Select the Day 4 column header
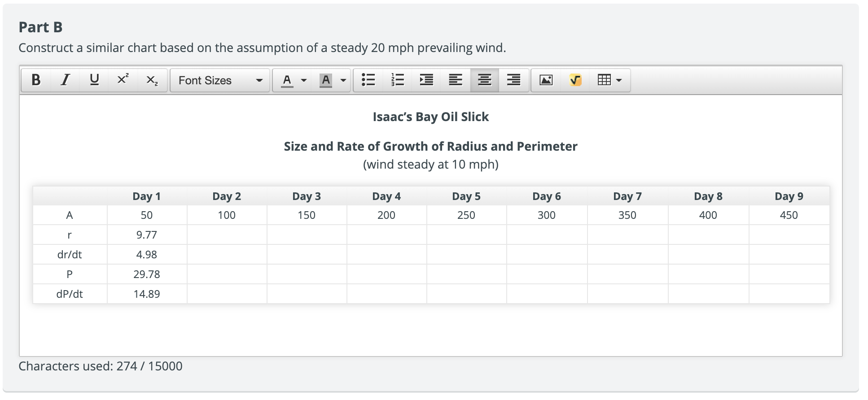Screen dimensions: 868x400 tap(386, 196)
